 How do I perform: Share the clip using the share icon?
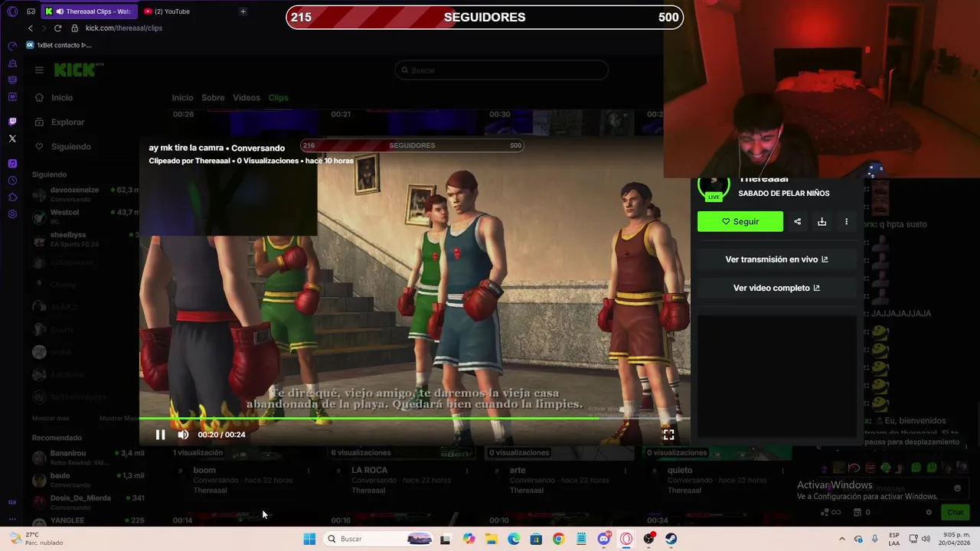(797, 221)
